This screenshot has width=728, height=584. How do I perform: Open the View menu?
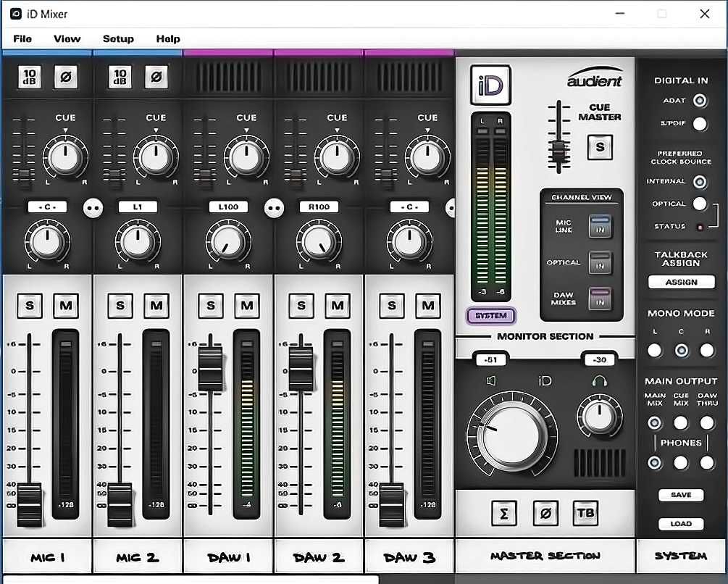[67, 38]
